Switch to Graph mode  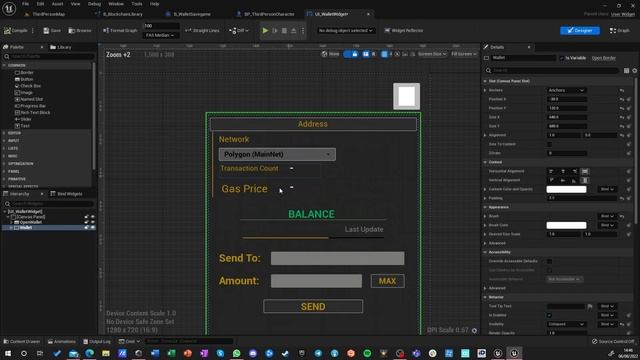coord(620,31)
